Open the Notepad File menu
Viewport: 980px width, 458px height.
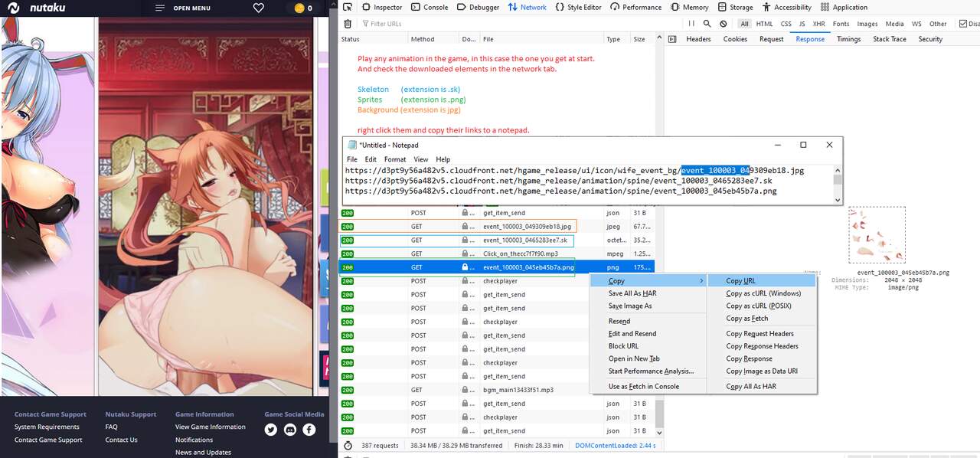click(x=352, y=159)
